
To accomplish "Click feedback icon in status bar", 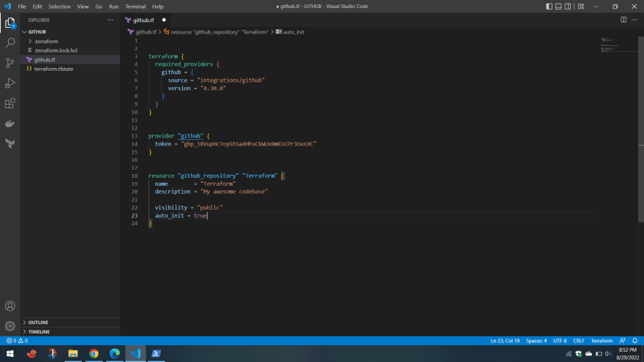I will pyautogui.click(x=623, y=341).
